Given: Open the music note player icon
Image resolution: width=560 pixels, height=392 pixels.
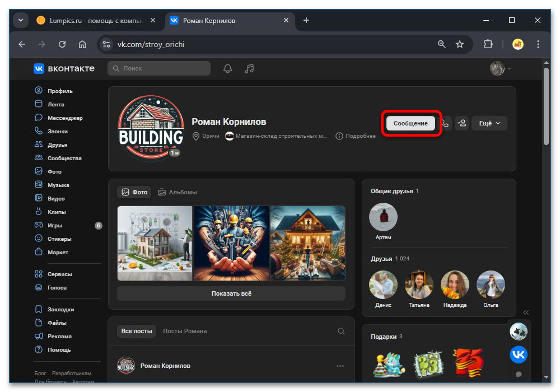Looking at the screenshot, I should [249, 68].
